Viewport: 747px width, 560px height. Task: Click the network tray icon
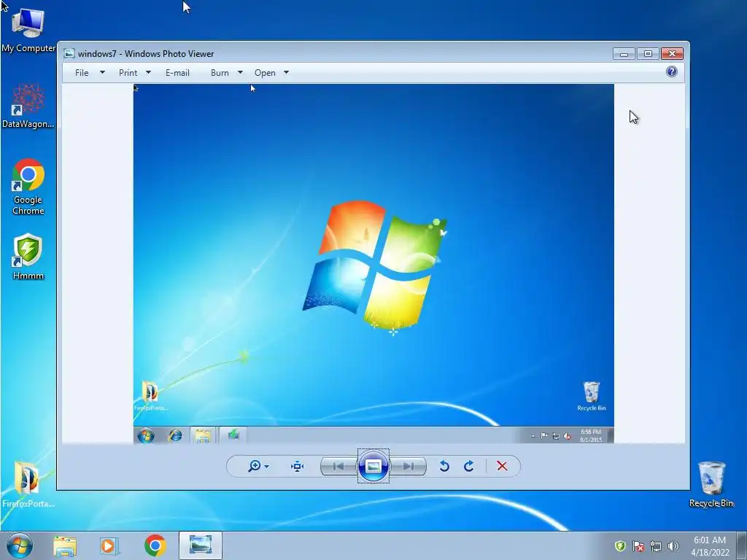656,546
